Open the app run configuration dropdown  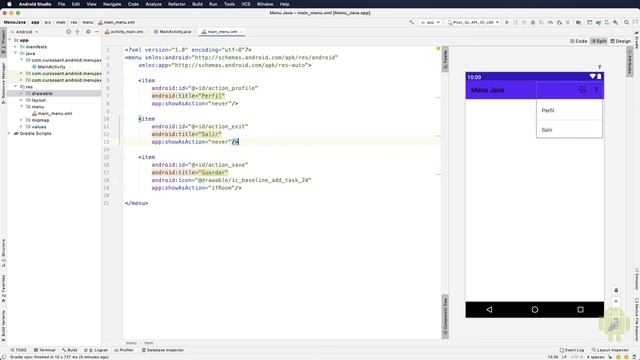coord(430,22)
